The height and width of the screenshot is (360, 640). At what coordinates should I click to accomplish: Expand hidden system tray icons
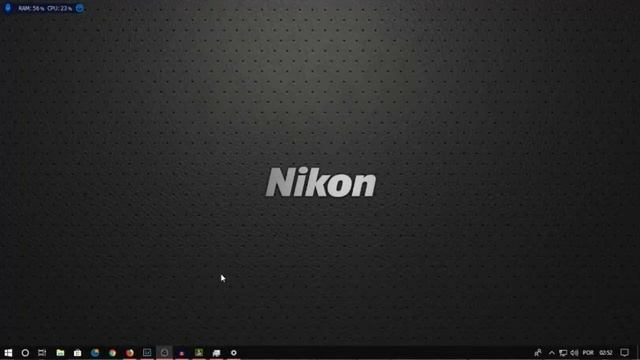552,353
